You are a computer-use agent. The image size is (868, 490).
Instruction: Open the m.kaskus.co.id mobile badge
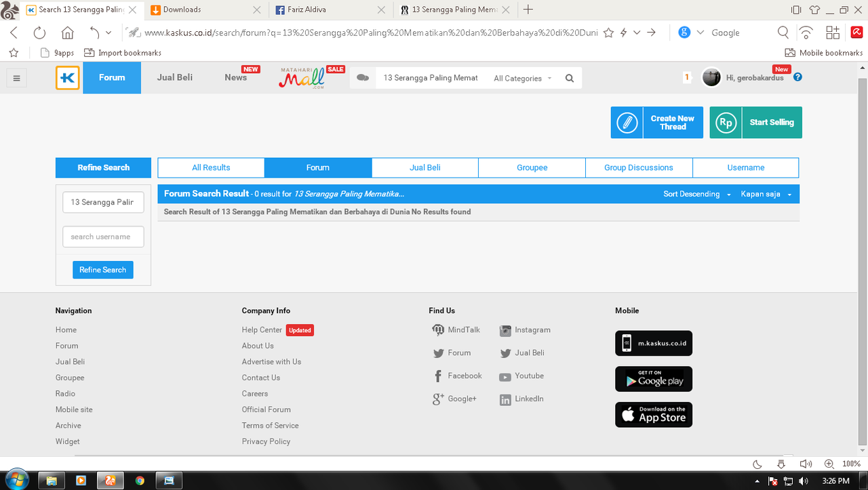[654, 344]
